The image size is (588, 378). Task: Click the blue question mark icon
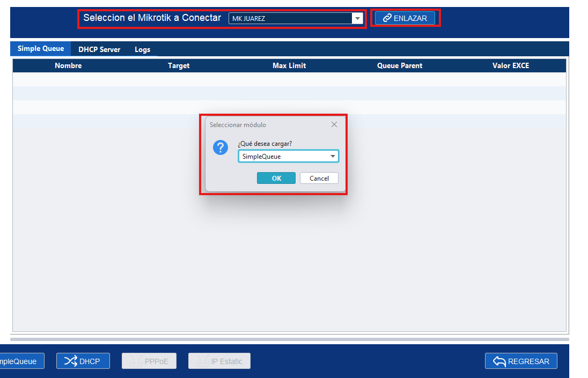click(220, 148)
